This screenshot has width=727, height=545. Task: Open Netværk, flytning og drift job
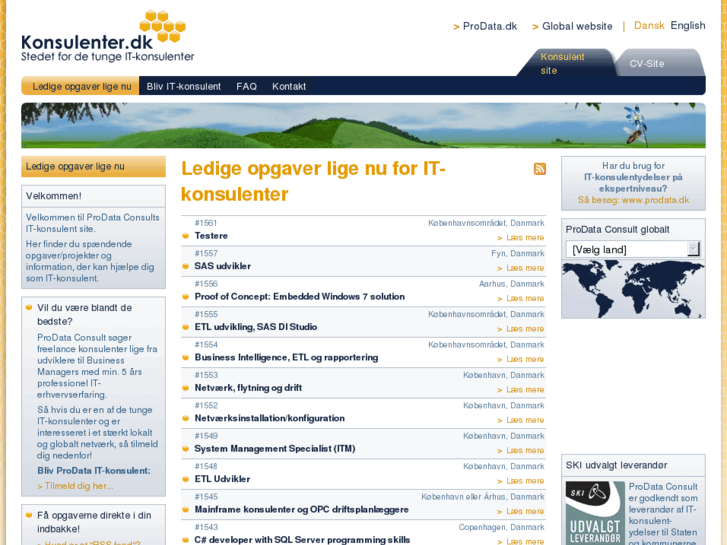(x=248, y=388)
